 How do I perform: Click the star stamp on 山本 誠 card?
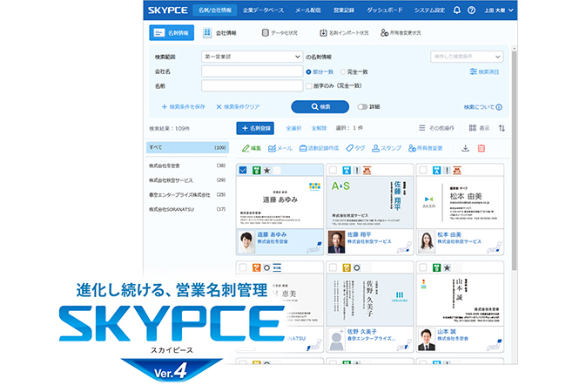447,267
